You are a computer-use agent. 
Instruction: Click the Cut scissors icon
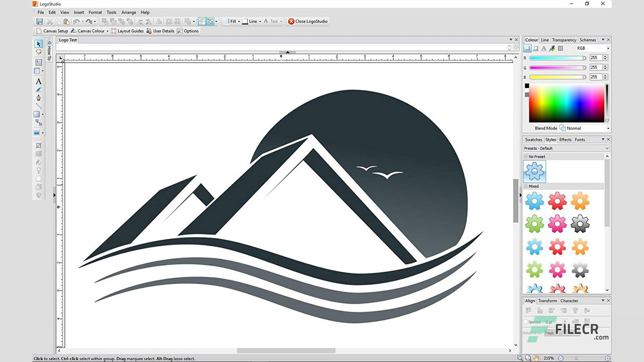49,21
